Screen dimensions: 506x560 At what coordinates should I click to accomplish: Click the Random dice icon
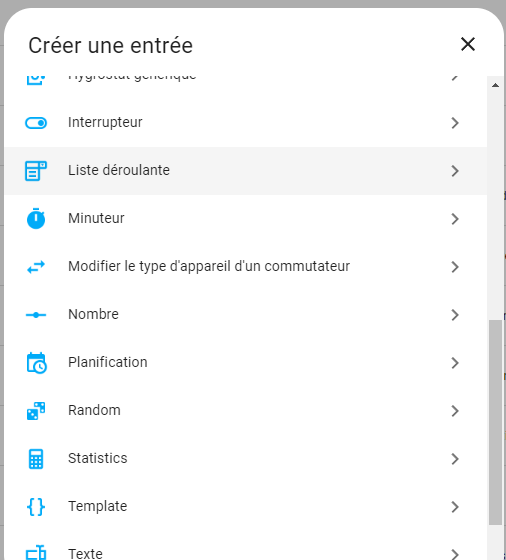(x=36, y=411)
